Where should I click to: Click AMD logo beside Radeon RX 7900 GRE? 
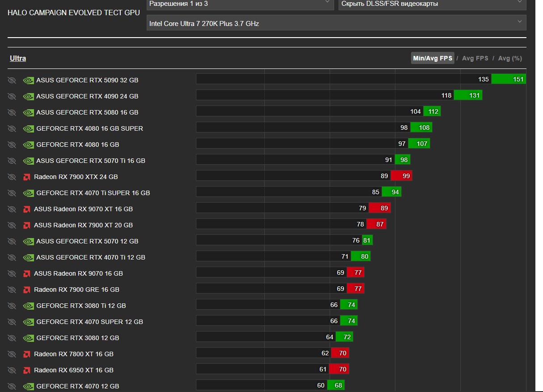tap(27, 290)
